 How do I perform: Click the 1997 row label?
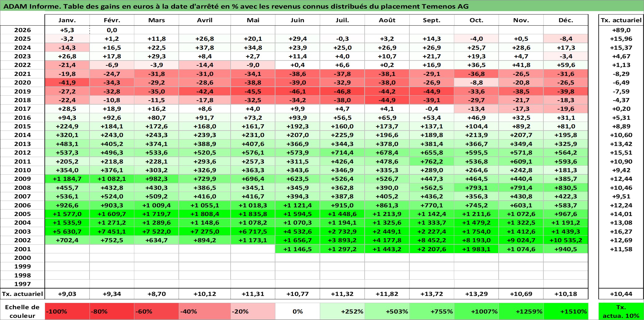[x=23, y=284]
